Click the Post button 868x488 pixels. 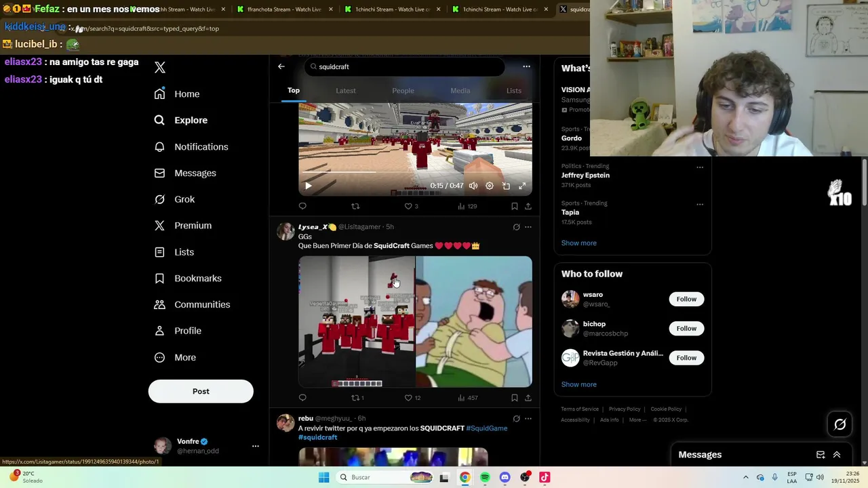tap(201, 391)
